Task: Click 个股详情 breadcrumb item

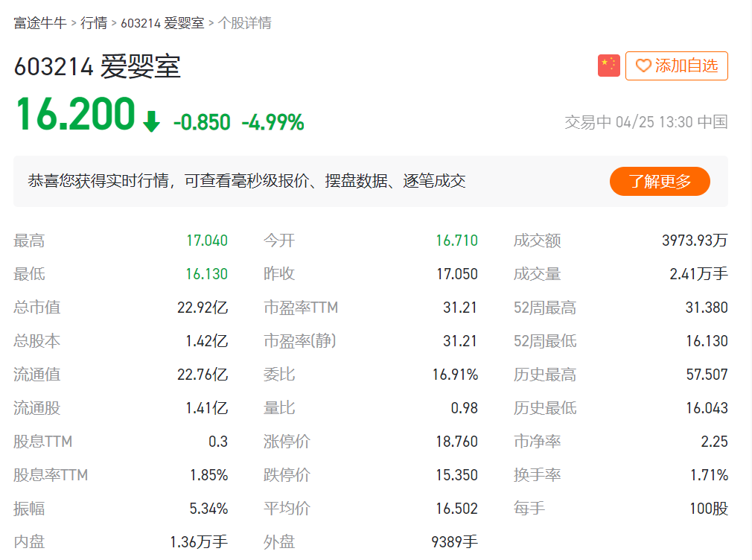Action: click(244, 23)
